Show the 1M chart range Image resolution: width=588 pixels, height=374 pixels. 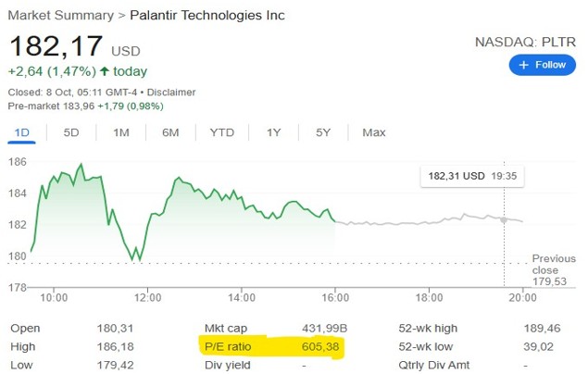[120, 132]
